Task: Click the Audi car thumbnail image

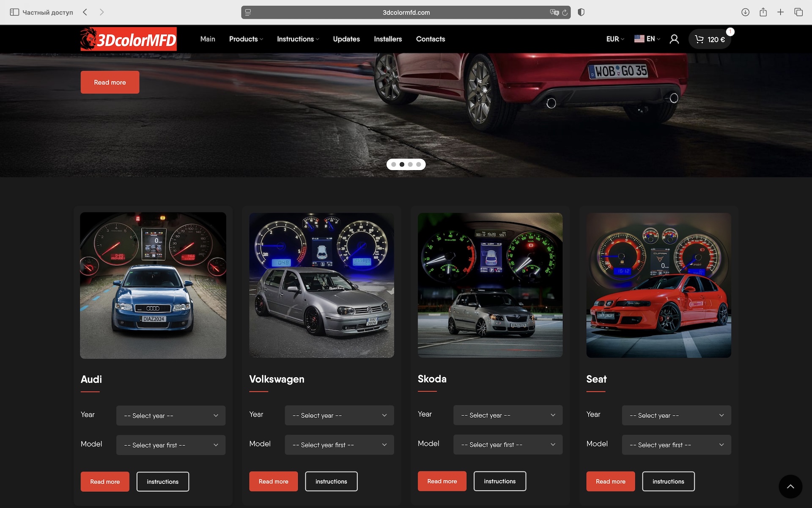Action: [x=153, y=285]
